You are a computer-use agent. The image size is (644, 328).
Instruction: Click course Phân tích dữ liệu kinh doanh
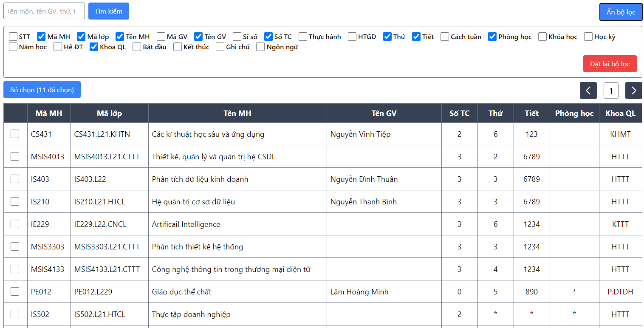pos(200,179)
